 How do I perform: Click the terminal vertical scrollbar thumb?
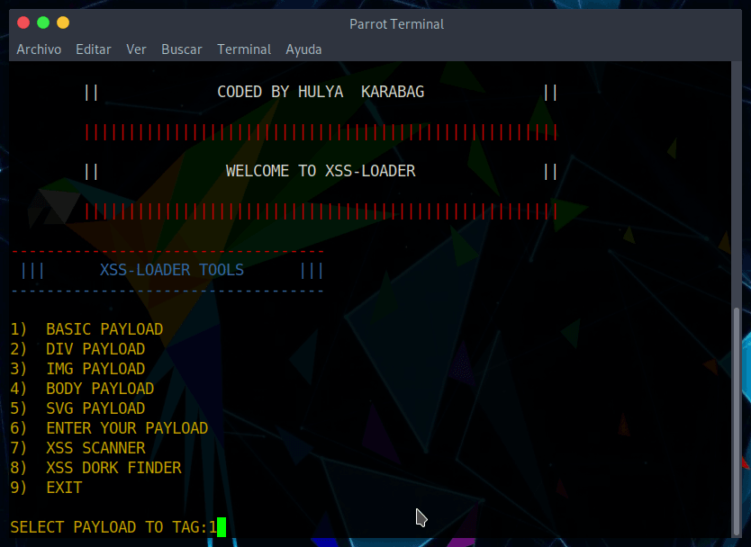coord(737,421)
